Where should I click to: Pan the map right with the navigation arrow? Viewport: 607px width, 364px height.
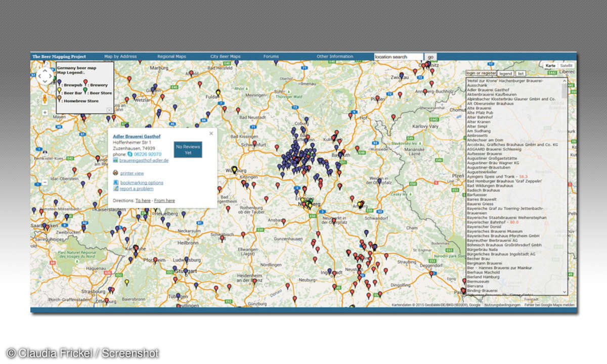tap(50, 77)
